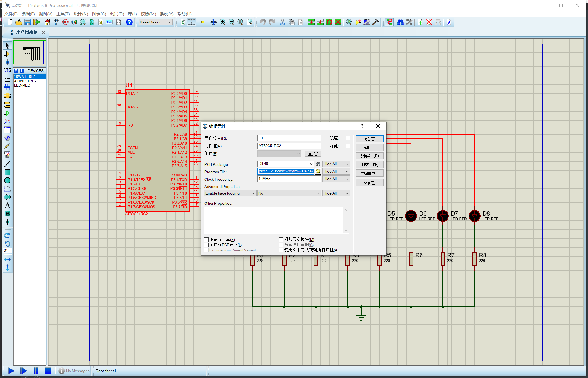Click the Undo arrow icon
The height and width of the screenshot is (378, 588).
(262, 22)
